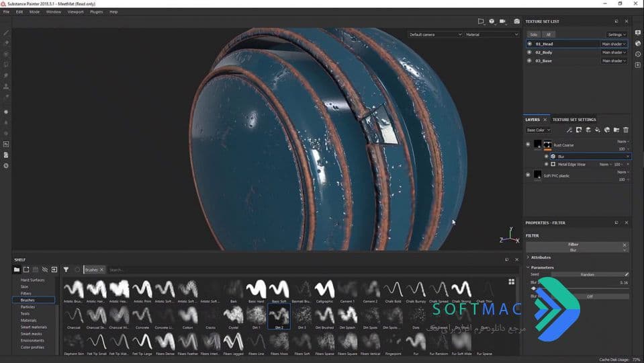This screenshot has height=363, width=644.
Task: Remove the Blur effect from Rust Coarse
Action: click(x=628, y=156)
